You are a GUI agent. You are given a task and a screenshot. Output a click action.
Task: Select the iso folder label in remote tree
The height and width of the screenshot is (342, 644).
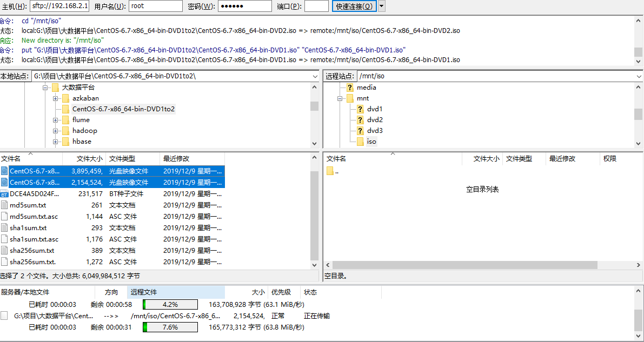pos(371,141)
